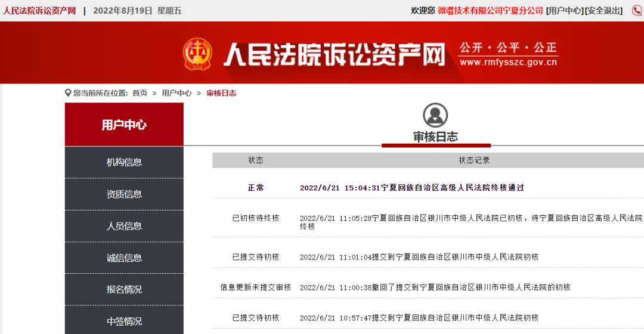The image size is (644, 334).
Task: Click the 审核日志 page heading
Action: pos(435,137)
